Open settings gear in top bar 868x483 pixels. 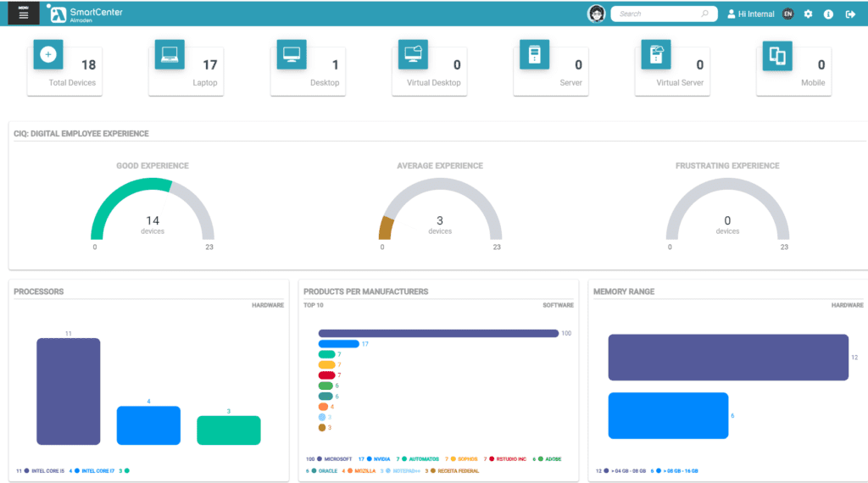point(808,14)
